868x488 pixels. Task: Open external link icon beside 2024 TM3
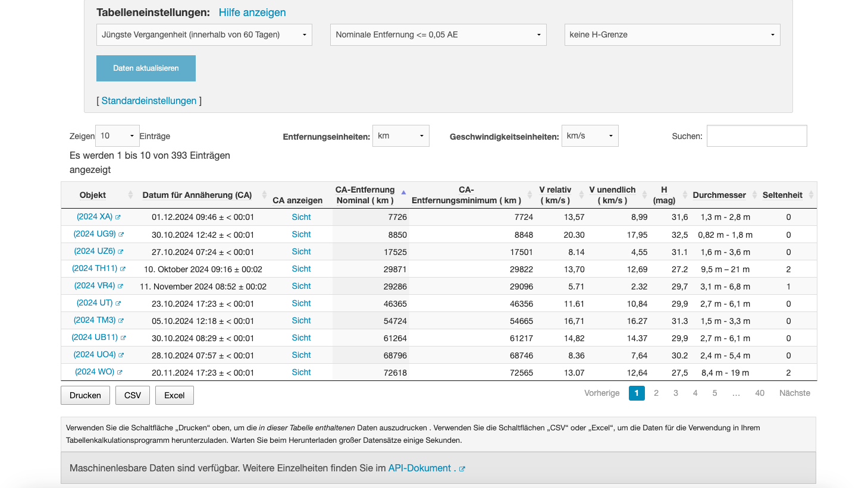click(x=121, y=321)
